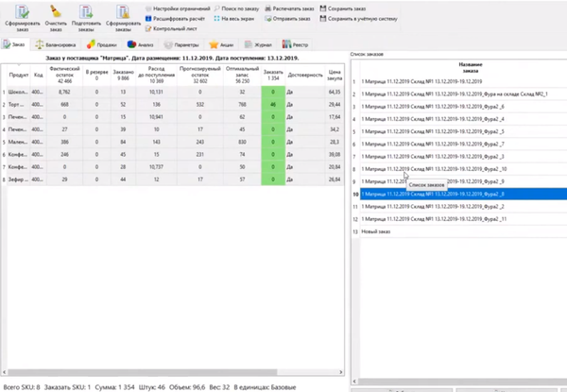Click Отправить заказ
The width and height of the screenshot is (567, 392).
(x=287, y=19)
